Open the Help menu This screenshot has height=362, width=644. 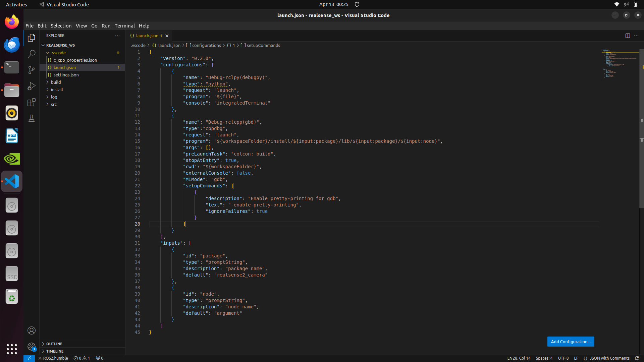click(x=144, y=26)
